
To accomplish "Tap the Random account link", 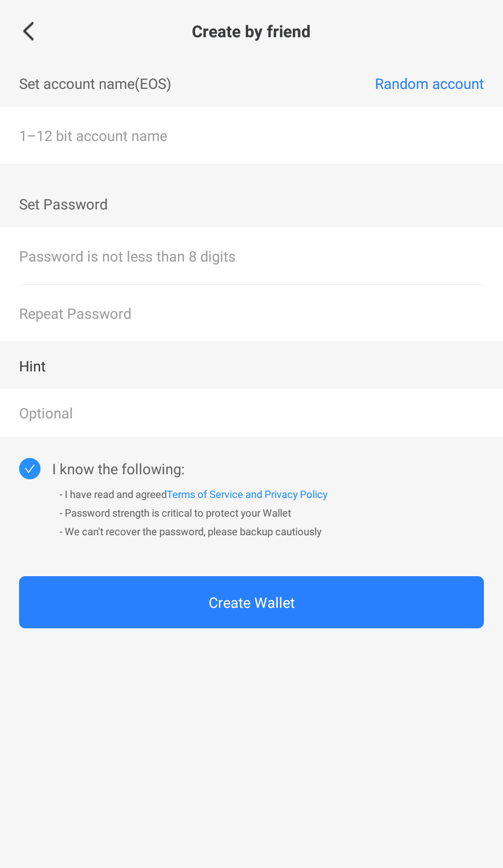I will click(x=429, y=84).
